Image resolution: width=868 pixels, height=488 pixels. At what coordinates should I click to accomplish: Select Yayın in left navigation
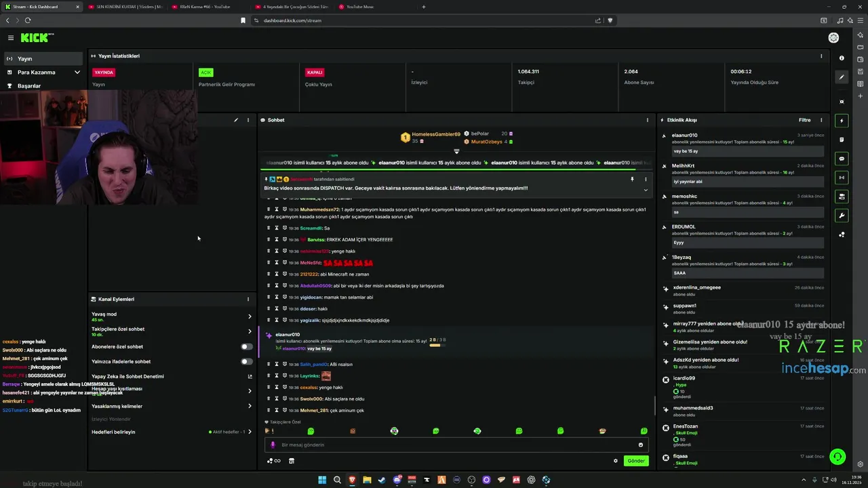click(x=44, y=59)
